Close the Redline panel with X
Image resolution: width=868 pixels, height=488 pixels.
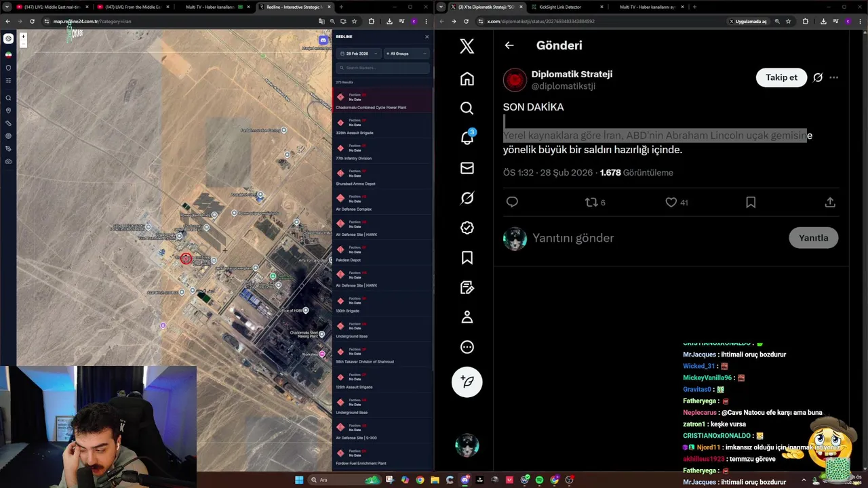[x=427, y=37]
